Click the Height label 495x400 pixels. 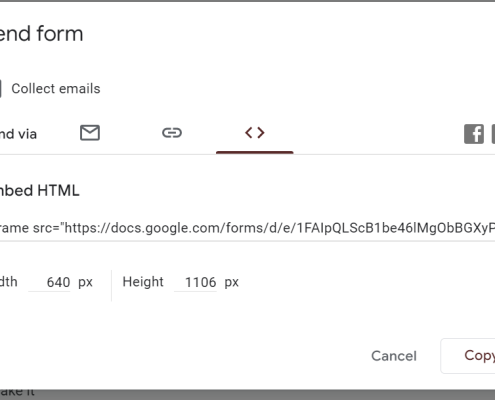(x=143, y=282)
